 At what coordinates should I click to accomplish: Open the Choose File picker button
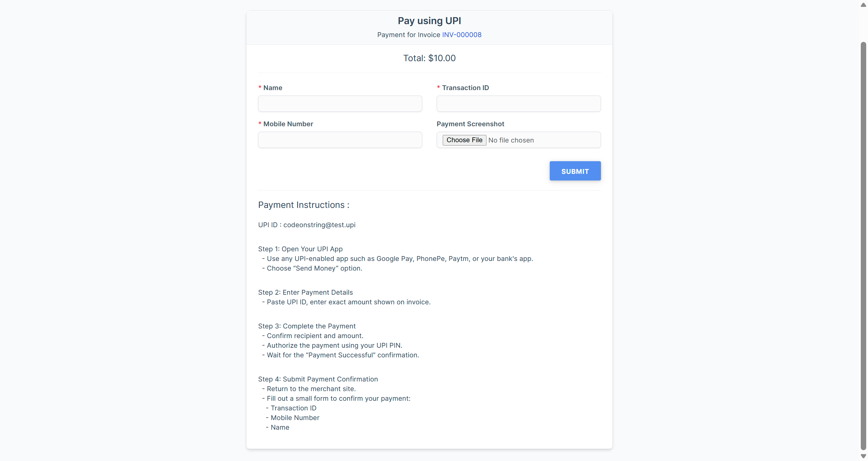464,140
